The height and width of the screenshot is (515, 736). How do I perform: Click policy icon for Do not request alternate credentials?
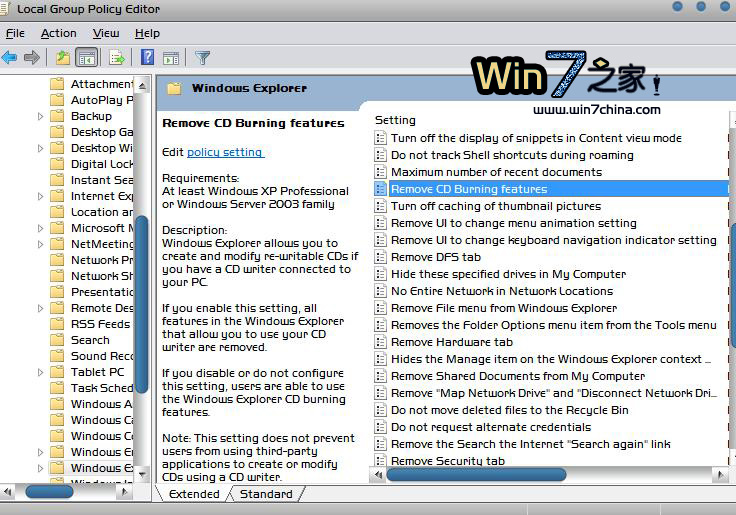point(380,427)
